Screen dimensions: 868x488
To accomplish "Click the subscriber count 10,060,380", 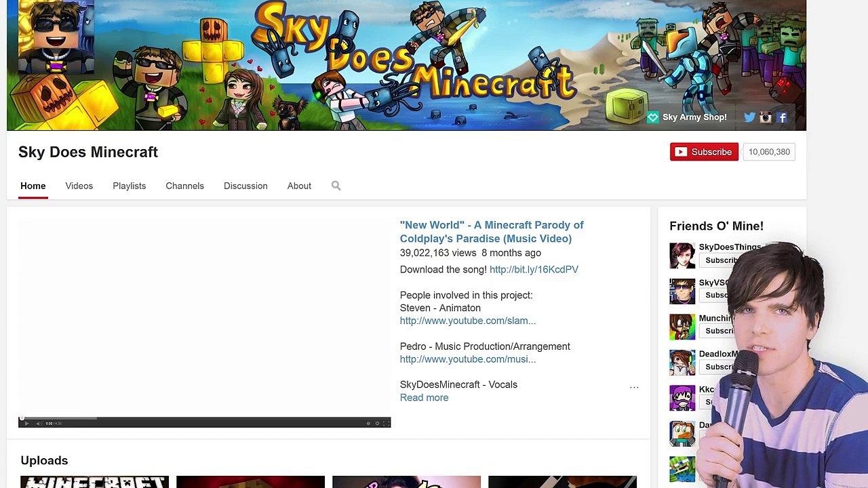I will (x=769, y=152).
